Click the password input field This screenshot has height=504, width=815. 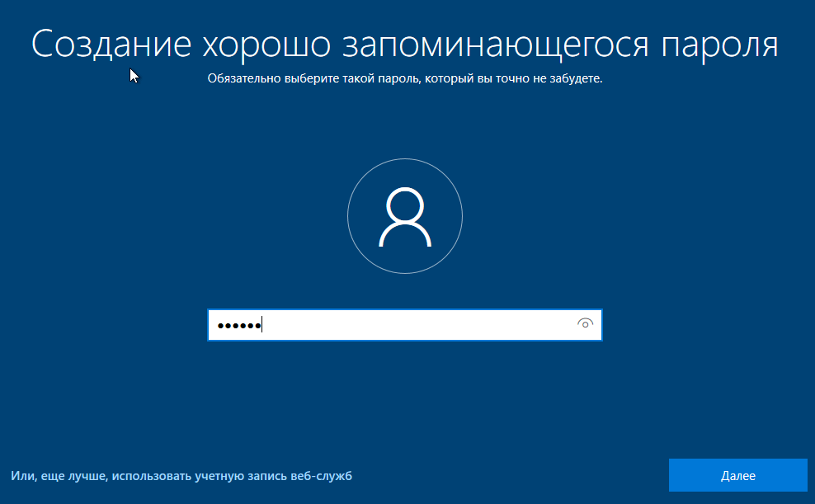point(404,325)
